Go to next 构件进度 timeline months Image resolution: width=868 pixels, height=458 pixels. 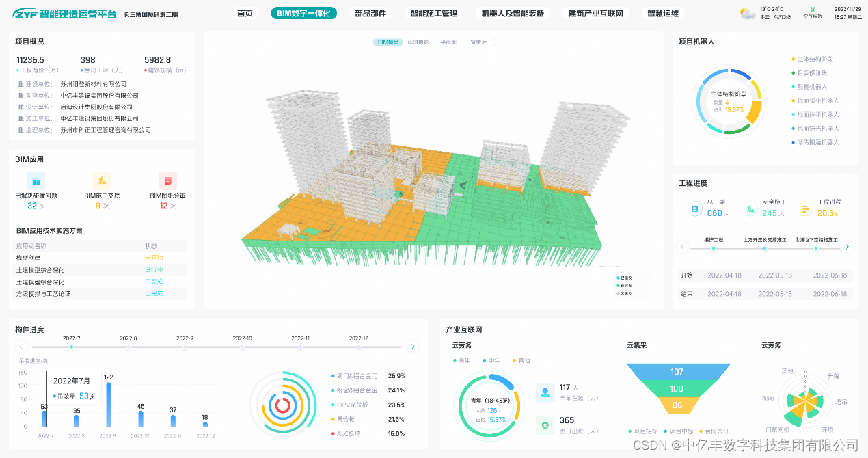412,347
